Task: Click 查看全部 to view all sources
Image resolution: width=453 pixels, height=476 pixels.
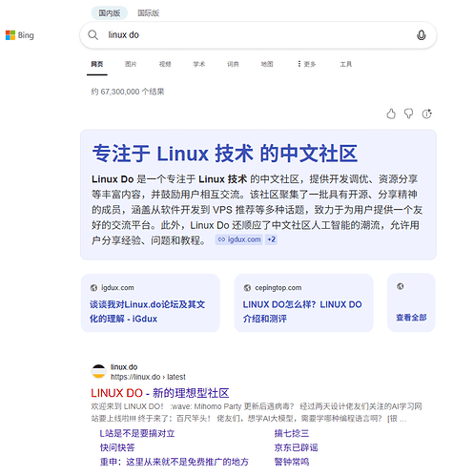Action: point(411,318)
